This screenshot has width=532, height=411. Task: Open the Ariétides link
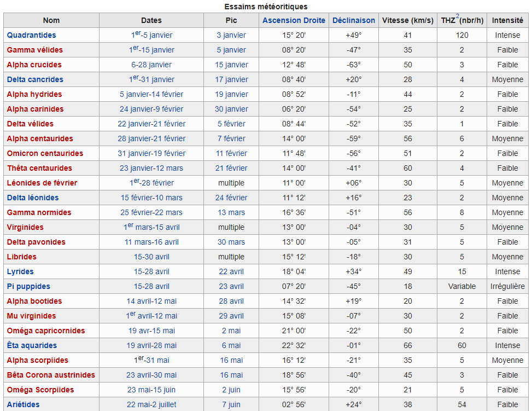tap(23, 404)
